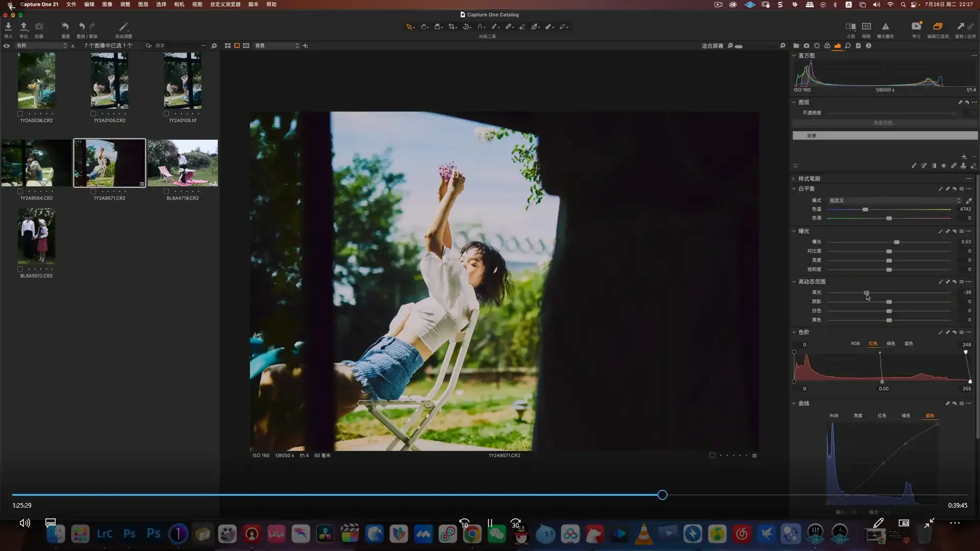Click the Export (导出) toolbar icon

[x=23, y=27]
